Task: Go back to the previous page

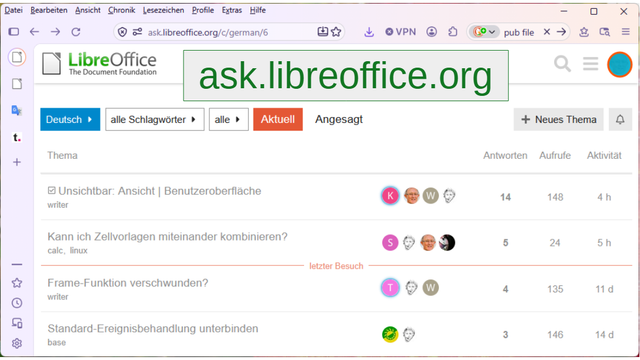Action: pos(34,32)
